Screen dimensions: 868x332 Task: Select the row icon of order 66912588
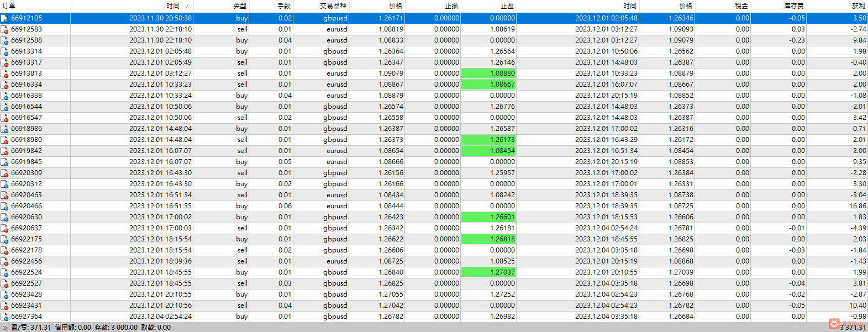click(4, 40)
